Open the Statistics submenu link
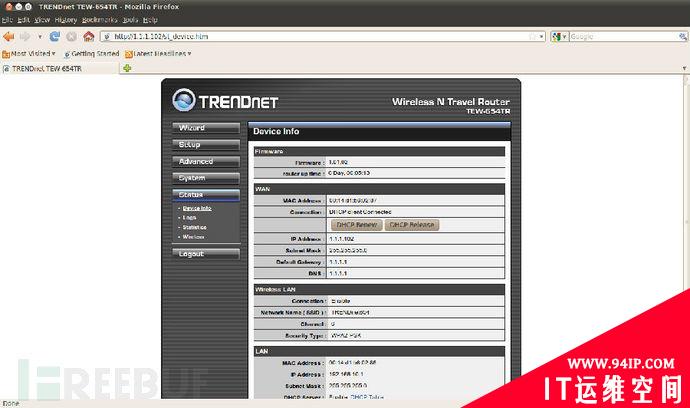Viewport: 690px width, 408px height. coord(195,227)
